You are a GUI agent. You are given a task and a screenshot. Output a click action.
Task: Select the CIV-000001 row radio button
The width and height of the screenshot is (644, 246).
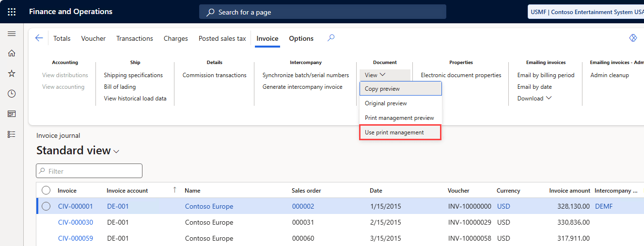[x=46, y=206]
